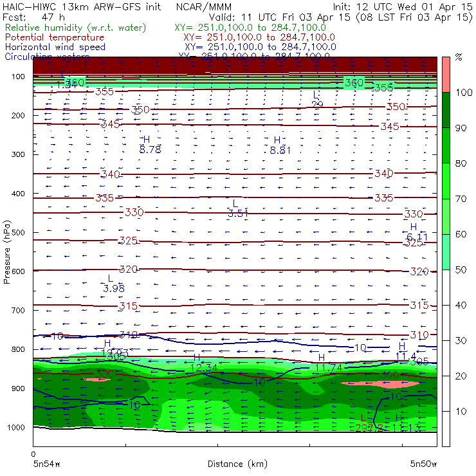Click the color bar's 90 label

(x=461, y=128)
